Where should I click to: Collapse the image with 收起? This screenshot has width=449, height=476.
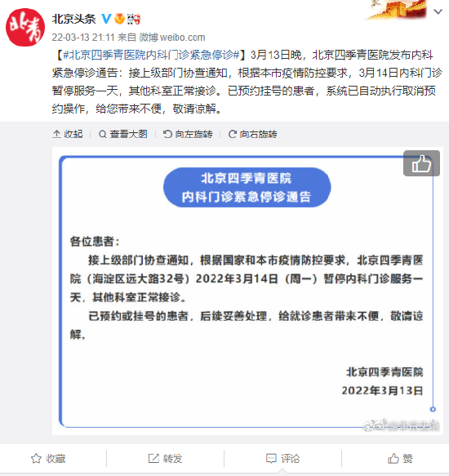pyautogui.click(x=68, y=134)
